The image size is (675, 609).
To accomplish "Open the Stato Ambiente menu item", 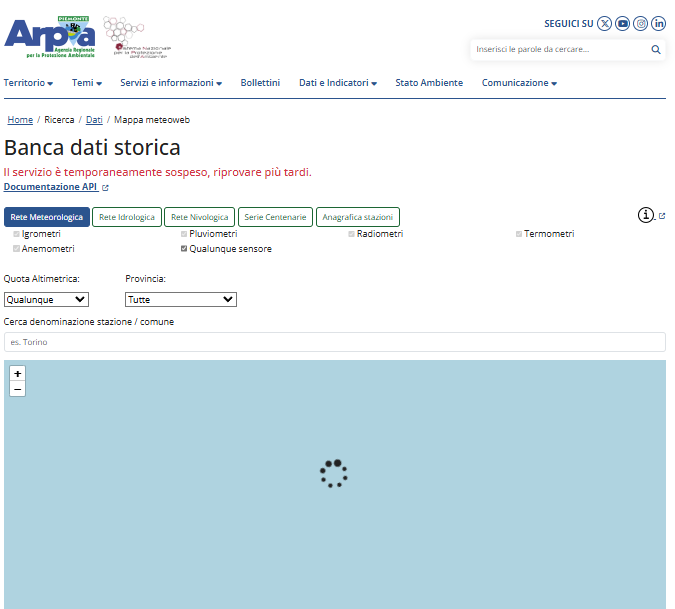I will click(429, 83).
